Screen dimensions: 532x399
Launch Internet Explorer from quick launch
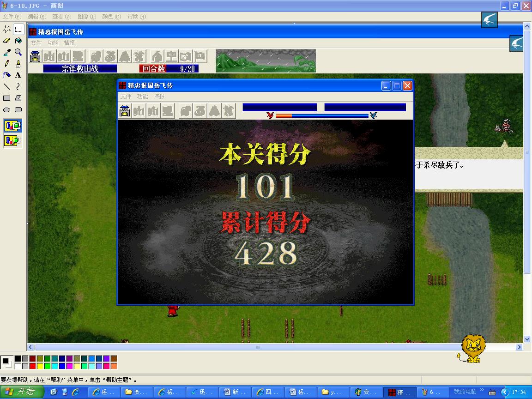click(75, 392)
